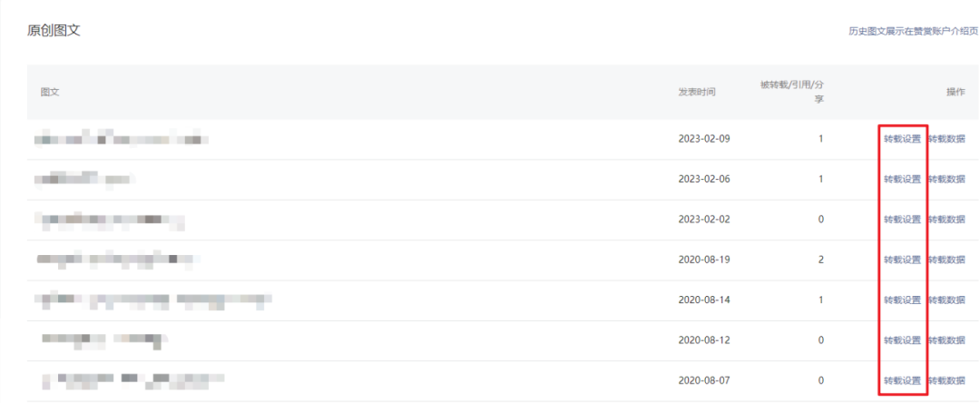
Task: View 转载数据 for the 2023-02-06 article
Action: pyautogui.click(x=946, y=179)
